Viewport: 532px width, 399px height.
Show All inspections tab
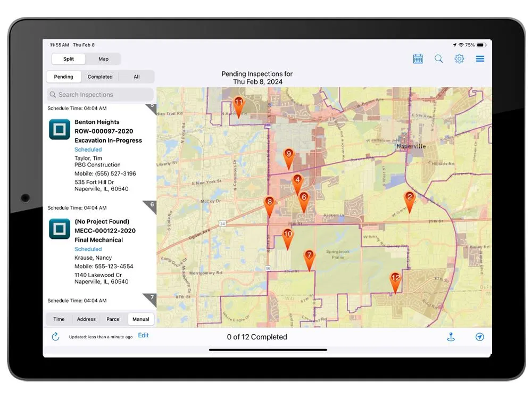137,77
